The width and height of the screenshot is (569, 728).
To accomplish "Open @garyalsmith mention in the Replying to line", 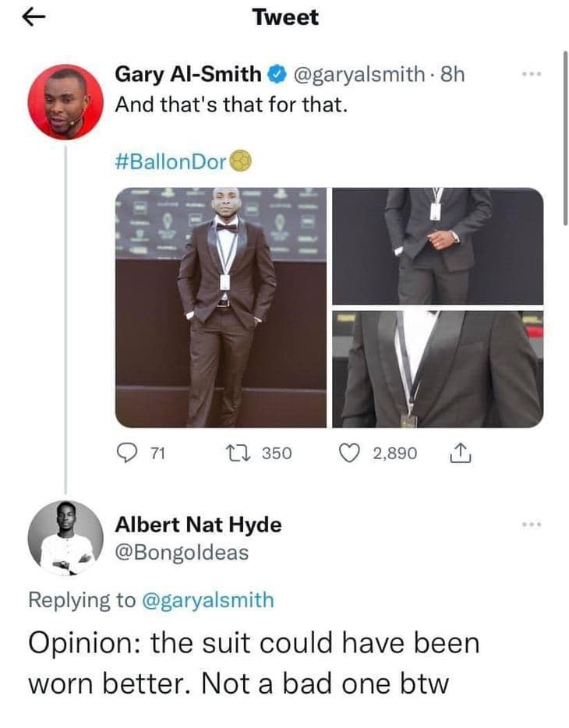I will [207, 599].
